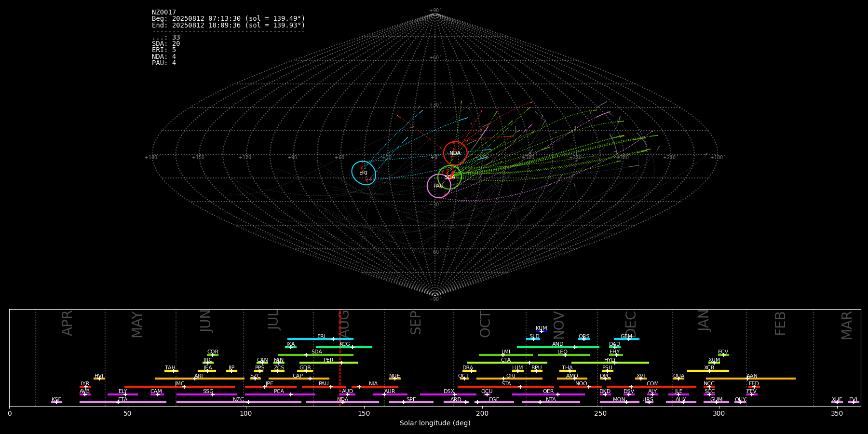Click the AAN shower bar in the timeline
This screenshot has height=434, width=868.
point(751,379)
